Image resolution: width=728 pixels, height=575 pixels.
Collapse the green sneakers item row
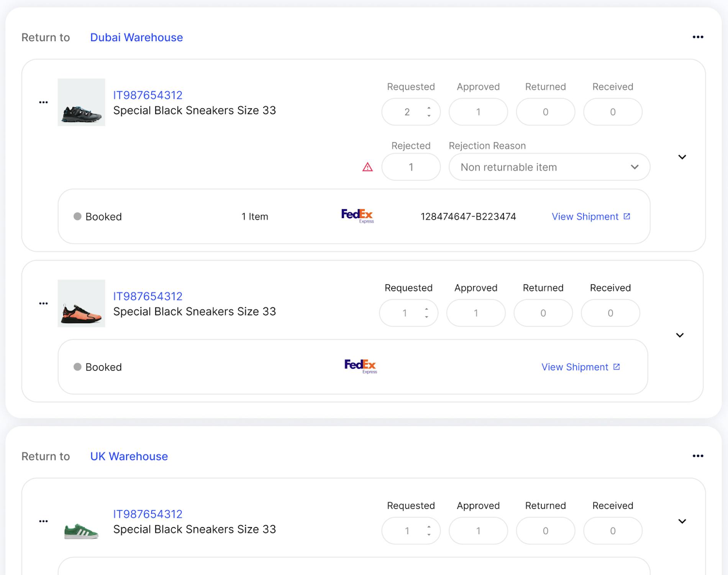click(x=682, y=521)
